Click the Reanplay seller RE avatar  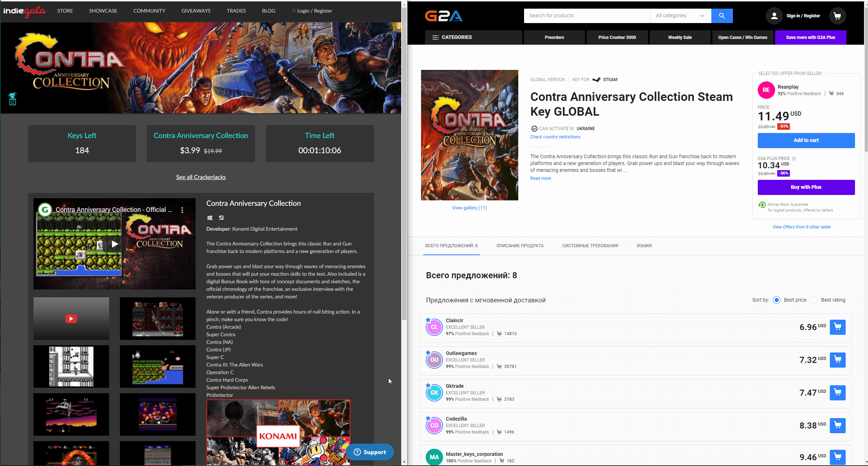click(x=766, y=90)
